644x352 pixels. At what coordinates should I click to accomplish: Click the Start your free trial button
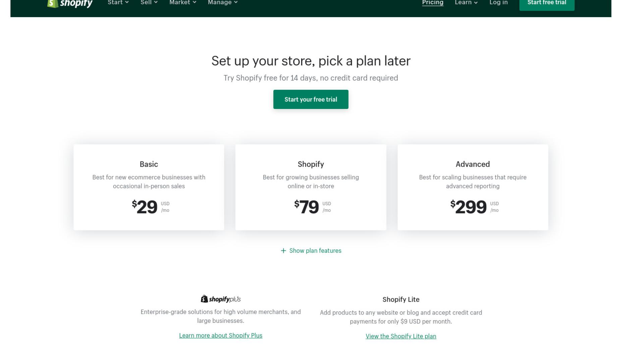tap(311, 99)
